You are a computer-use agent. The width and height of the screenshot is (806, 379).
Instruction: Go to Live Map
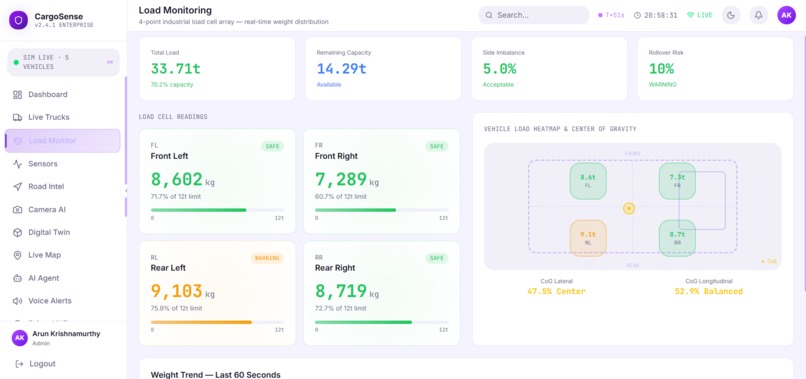click(63, 255)
